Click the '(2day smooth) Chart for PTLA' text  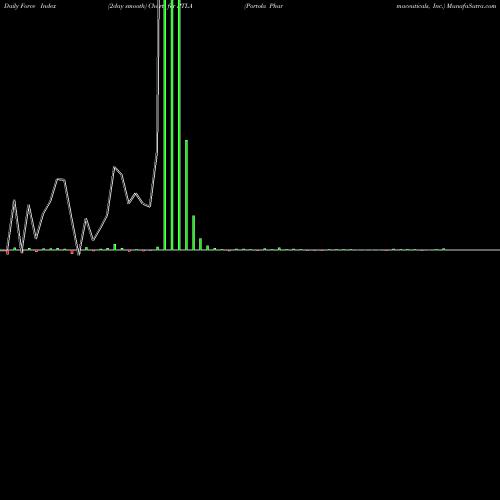click(x=150, y=6)
